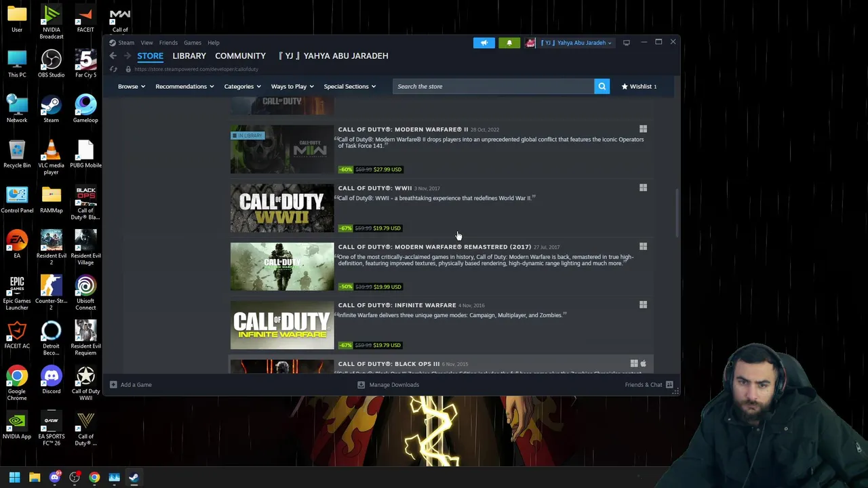
Task: Open the View menu
Action: [146, 43]
